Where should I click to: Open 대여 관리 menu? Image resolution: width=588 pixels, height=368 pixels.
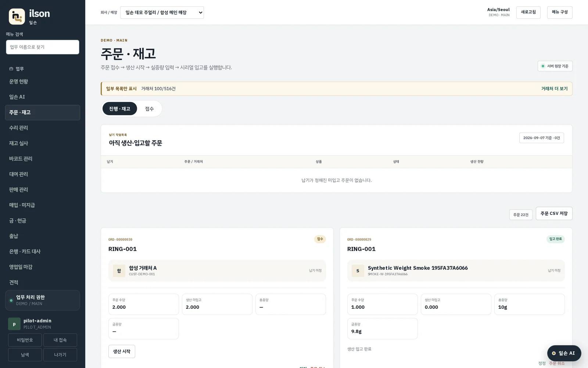[x=43, y=174]
